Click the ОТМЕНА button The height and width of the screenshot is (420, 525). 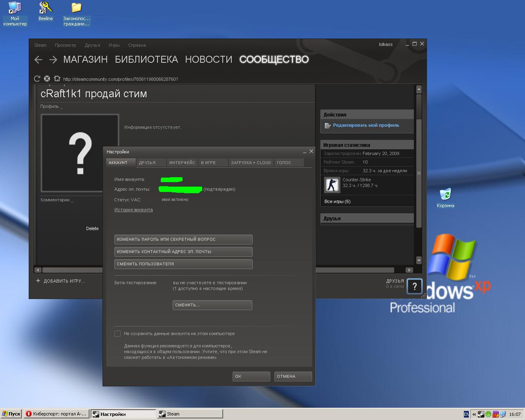[x=293, y=377]
